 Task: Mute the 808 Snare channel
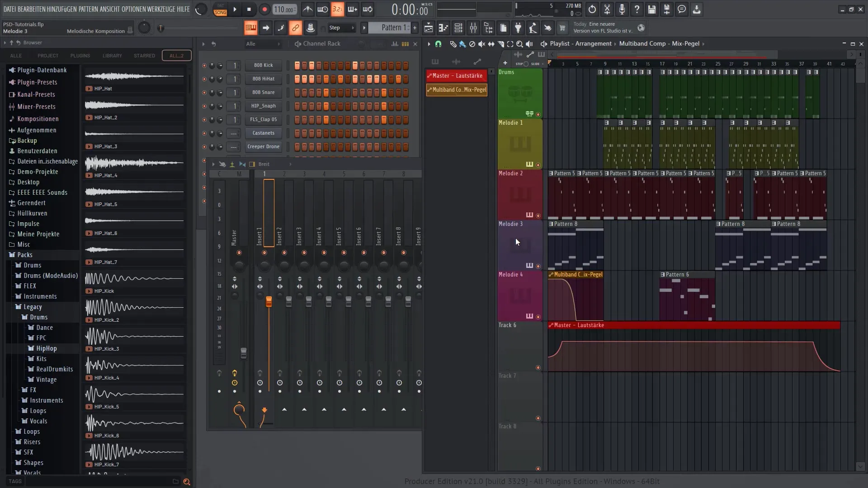pyautogui.click(x=204, y=93)
